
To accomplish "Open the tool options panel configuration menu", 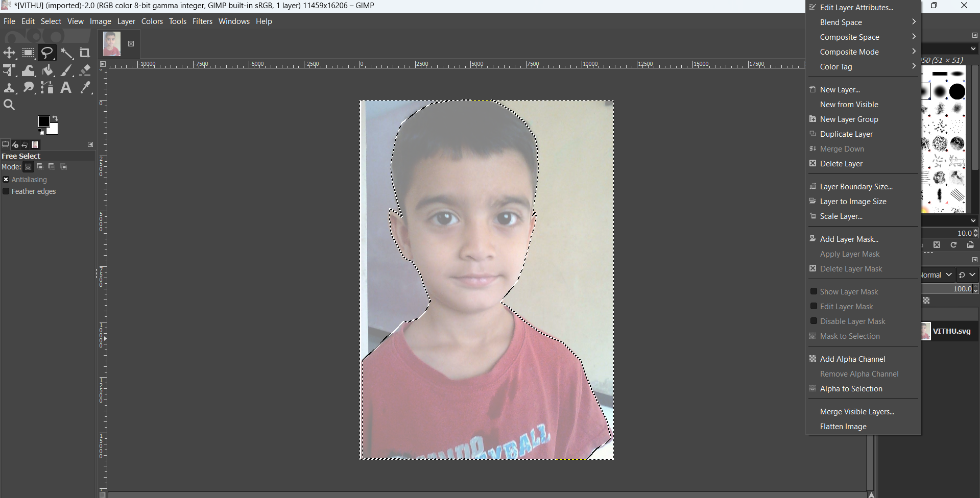I will (x=90, y=145).
